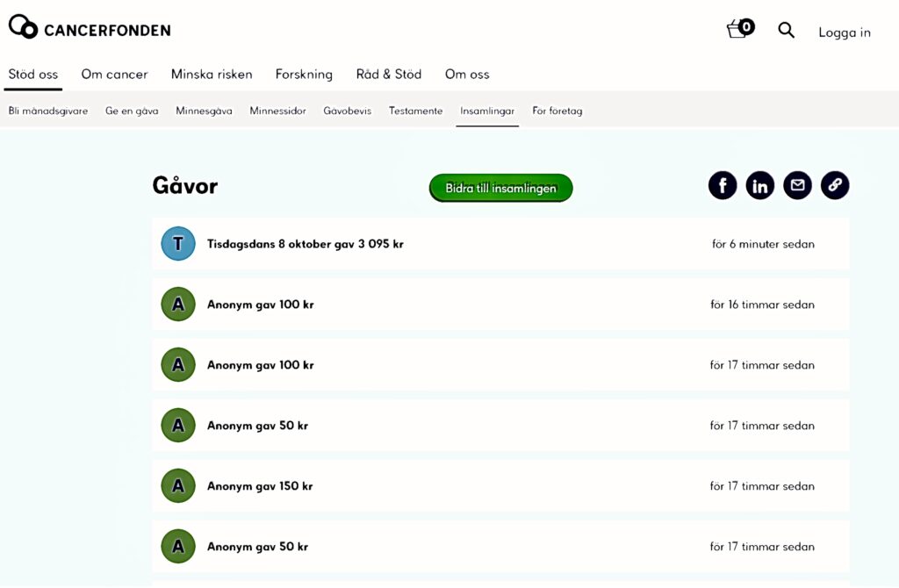Open the Stöd oss menu

point(33,75)
